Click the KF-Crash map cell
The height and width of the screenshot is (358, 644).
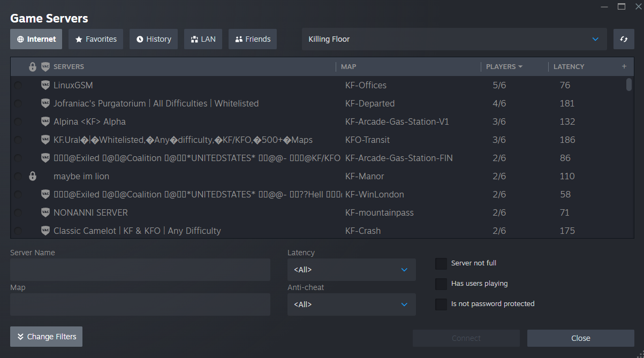pos(363,231)
